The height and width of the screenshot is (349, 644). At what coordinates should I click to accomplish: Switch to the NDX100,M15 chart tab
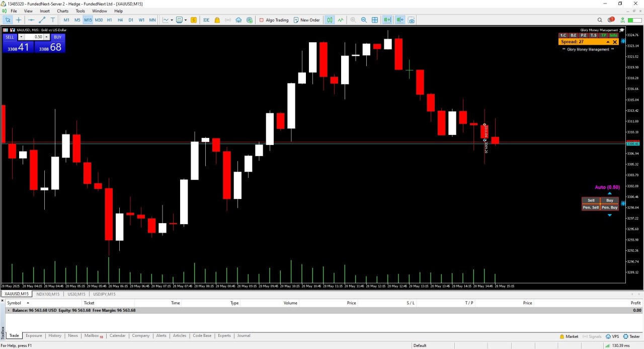(48, 294)
